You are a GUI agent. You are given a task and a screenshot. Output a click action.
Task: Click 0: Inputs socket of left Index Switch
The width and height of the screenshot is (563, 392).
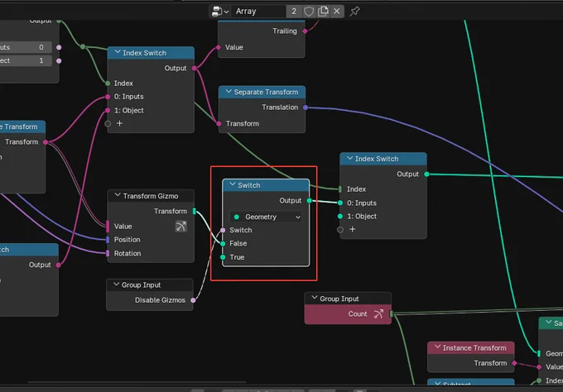[x=108, y=97]
